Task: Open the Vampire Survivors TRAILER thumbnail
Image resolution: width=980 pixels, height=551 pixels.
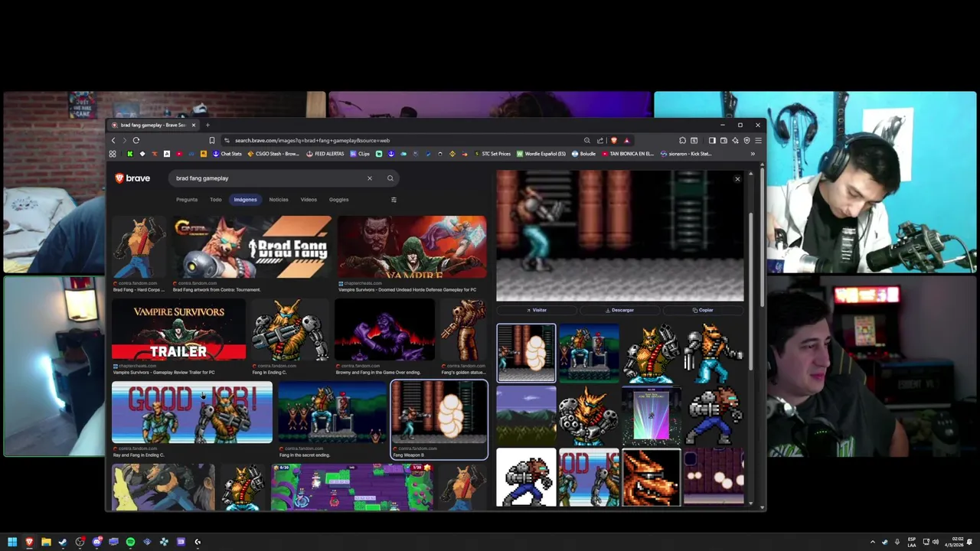Action: (x=178, y=330)
